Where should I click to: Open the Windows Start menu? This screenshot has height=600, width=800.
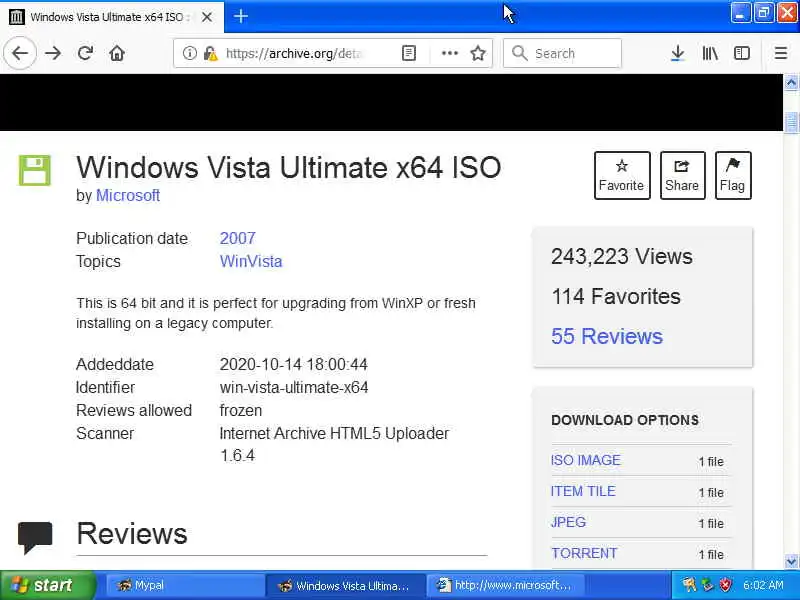click(47, 585)
